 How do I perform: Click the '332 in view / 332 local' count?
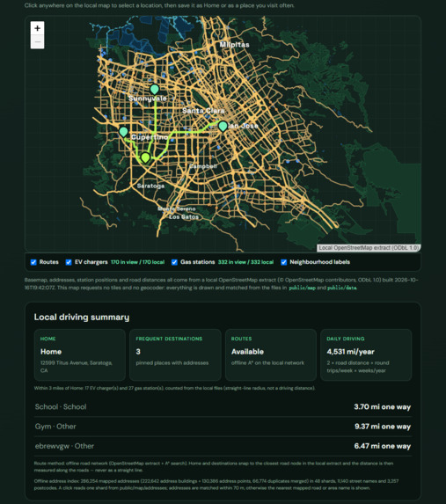point(245,262)
